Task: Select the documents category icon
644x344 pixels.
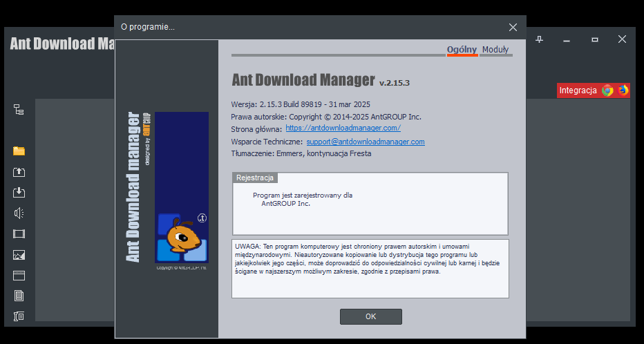Action: coord(19,296)
